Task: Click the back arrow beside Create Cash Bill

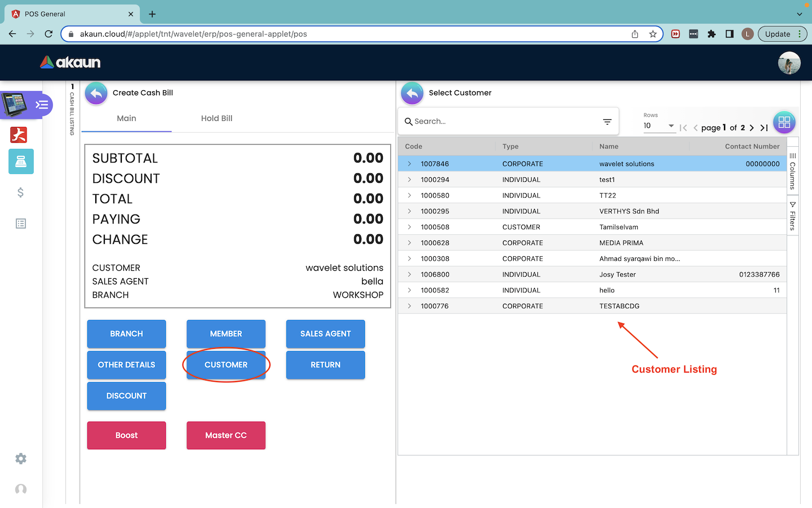Action: [96, 94]
